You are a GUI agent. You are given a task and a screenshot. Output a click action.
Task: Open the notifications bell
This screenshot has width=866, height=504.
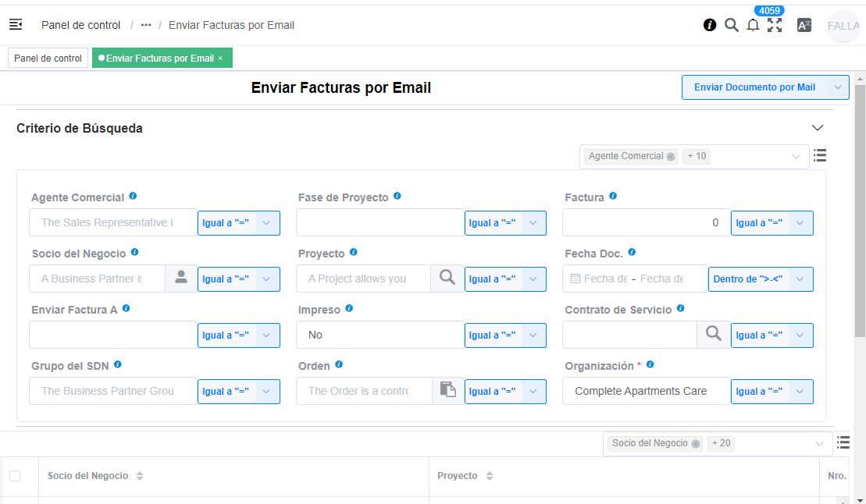(x=753, y=25)
